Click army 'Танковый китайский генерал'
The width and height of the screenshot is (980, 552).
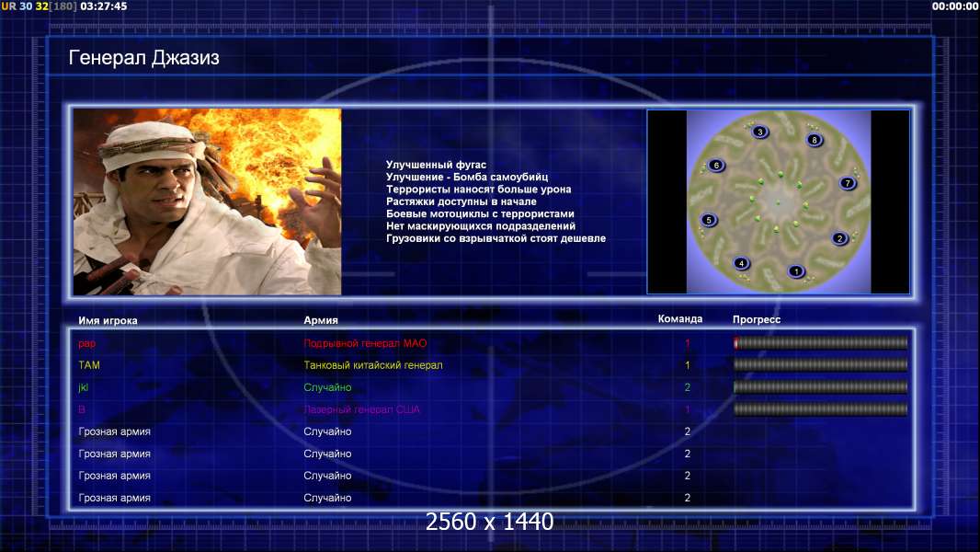point(373,365)
